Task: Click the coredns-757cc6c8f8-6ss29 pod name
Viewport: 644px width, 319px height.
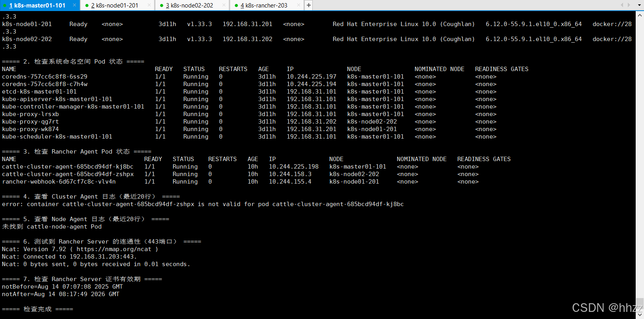Action: pyautogui.click(x=45, y=77)
